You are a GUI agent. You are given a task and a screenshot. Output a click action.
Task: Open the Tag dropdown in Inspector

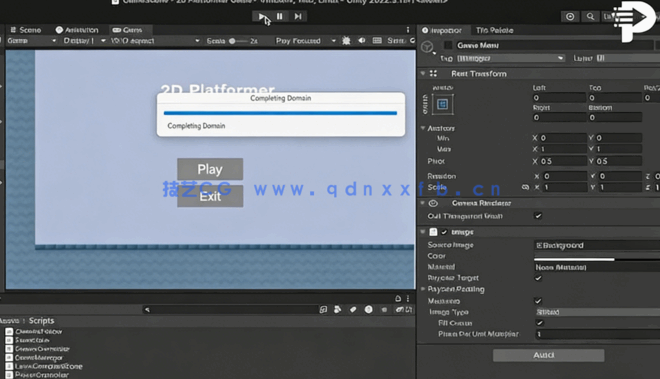pos(510,58)
